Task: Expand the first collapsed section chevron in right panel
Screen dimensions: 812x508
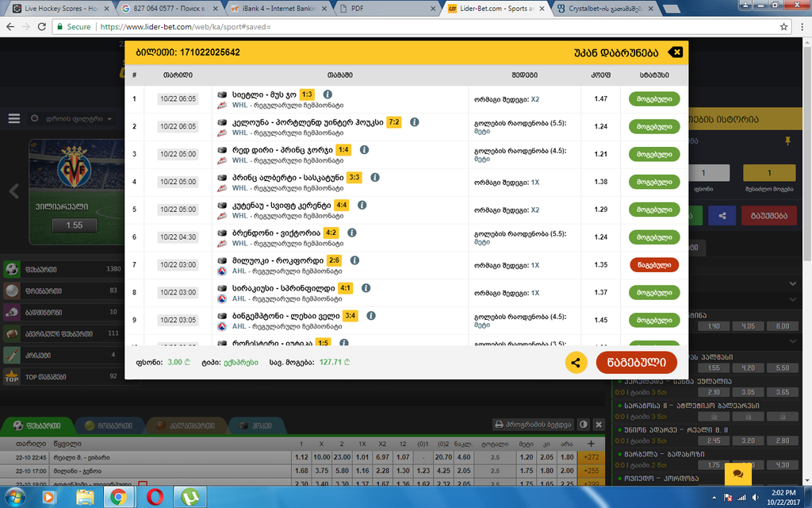Action: (793, 283)
